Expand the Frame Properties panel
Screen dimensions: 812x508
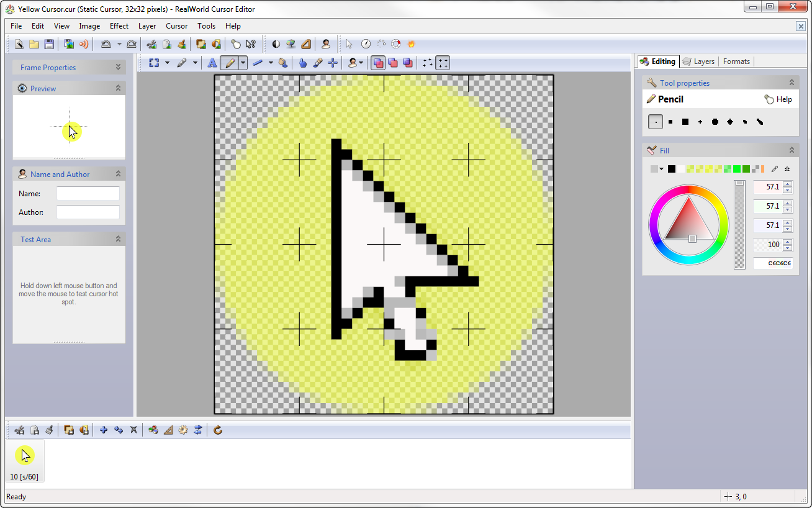click(x=118, y=67)
